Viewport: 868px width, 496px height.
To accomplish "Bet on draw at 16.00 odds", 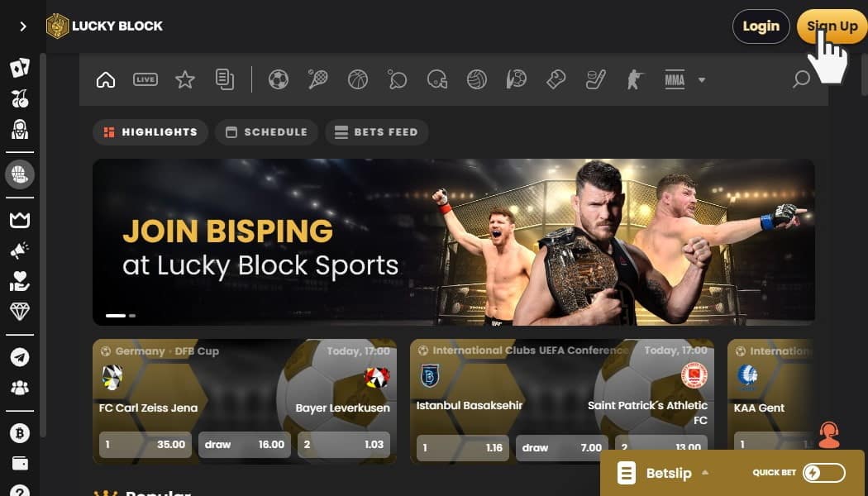I will point(245,445).
